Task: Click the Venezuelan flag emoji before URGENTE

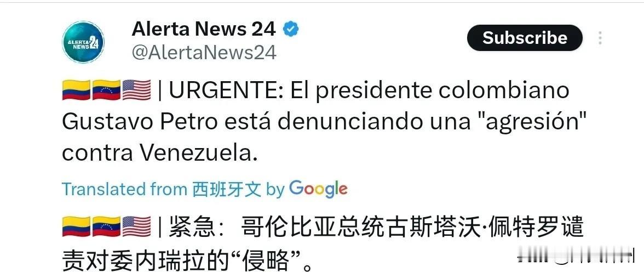Action: click(x=106, y=90)
